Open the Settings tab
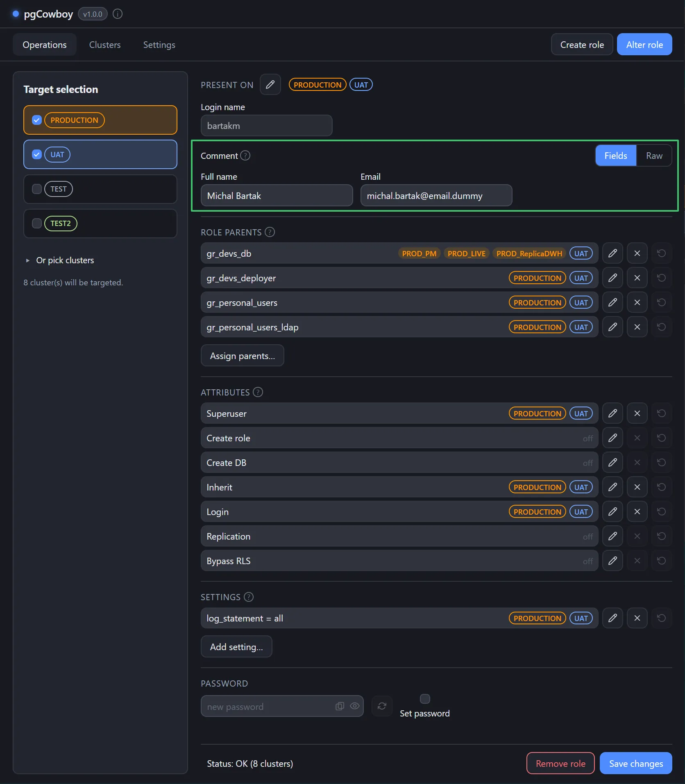Viewport: 685px width, 784px height. click(159, 45)
